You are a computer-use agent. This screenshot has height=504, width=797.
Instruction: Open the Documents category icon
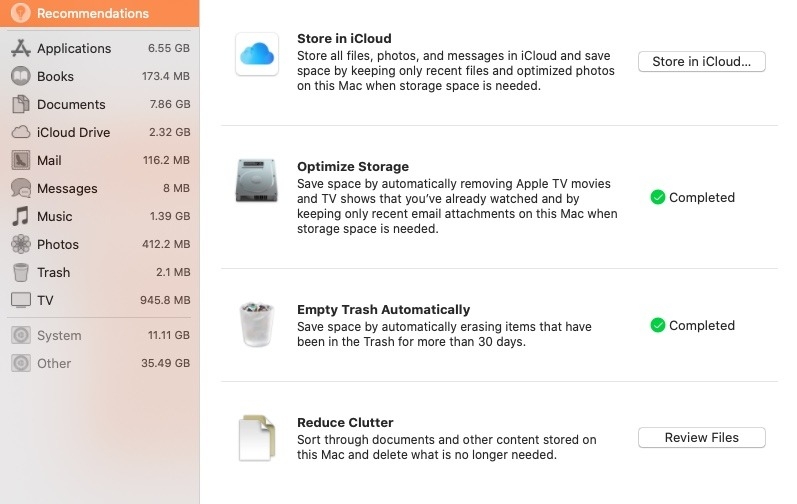click(x=21, y=104)
